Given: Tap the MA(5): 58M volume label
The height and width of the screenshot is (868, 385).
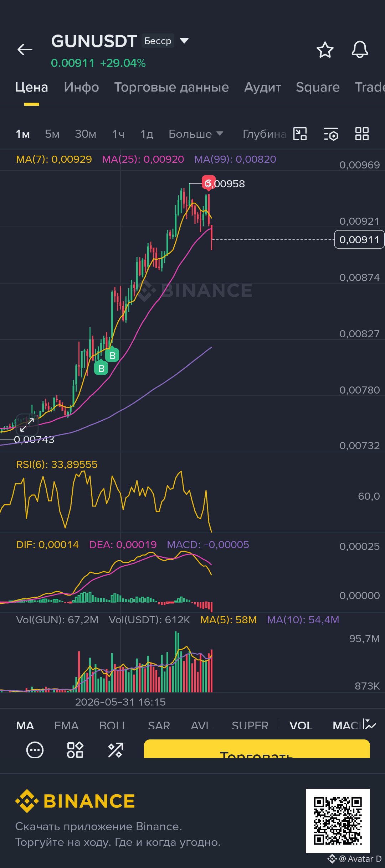Looking at the screenshot, I should pos(229,620).
